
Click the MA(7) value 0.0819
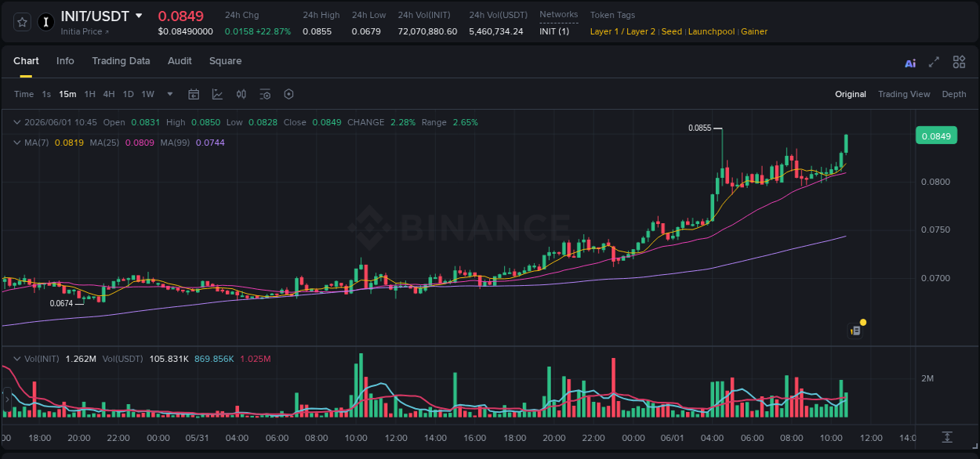click(x=69, y=143)
